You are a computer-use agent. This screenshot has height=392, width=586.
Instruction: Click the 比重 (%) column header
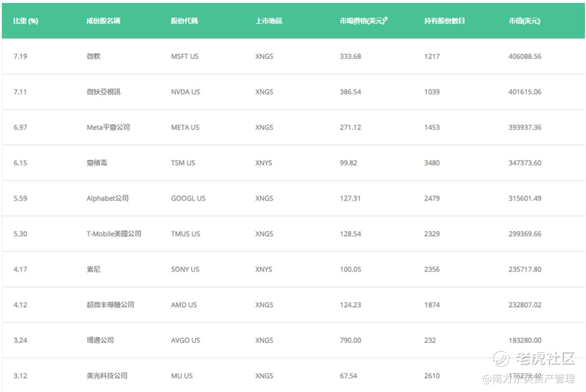coord(26,21)
